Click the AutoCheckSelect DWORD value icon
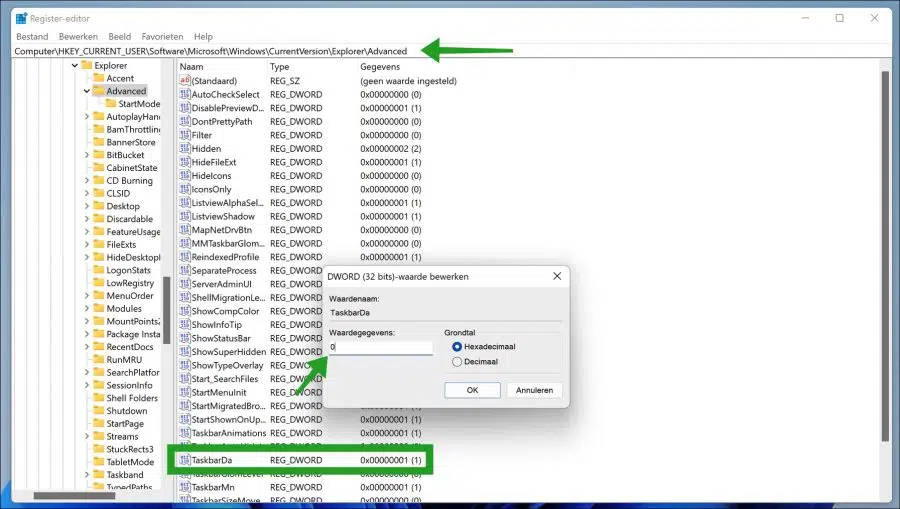The height and width of the screenshot is (509, 900). pyautogui.click(x=185, y=94)
